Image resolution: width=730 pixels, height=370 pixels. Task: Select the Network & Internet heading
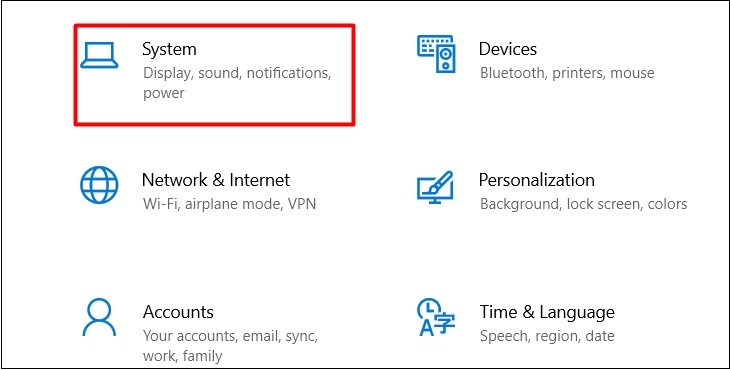click(x=216, y=180)
